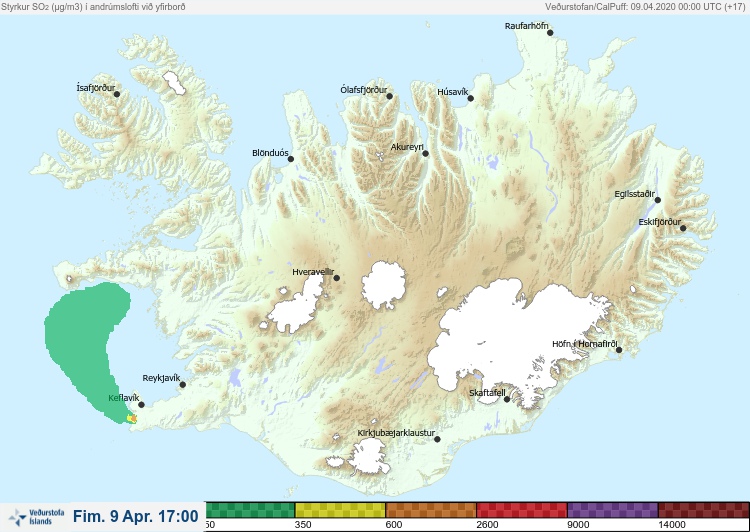Click the green legend band for 50–350
750x532 pixels.
point(250,510)
